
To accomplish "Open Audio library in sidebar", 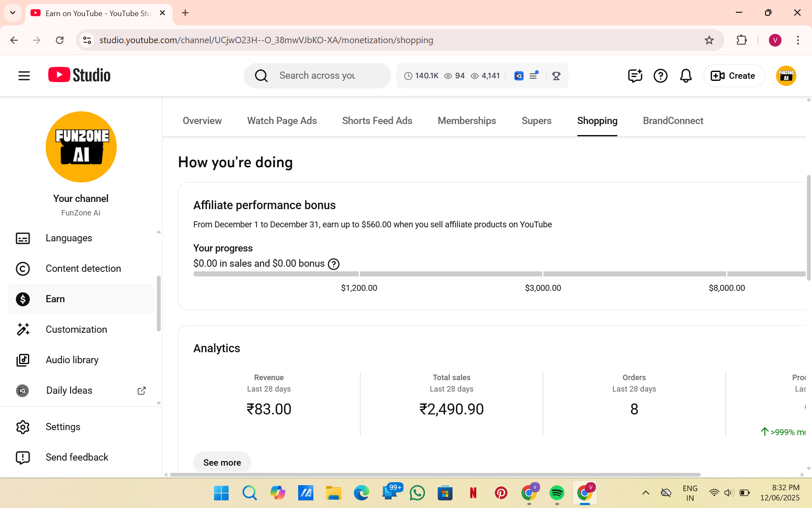I will 72,360.
